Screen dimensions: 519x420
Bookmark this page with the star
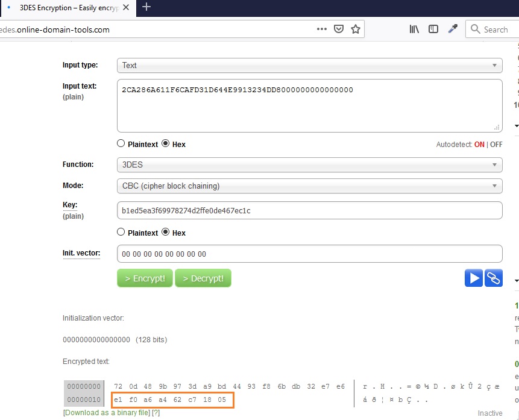(x=356, y=29)
